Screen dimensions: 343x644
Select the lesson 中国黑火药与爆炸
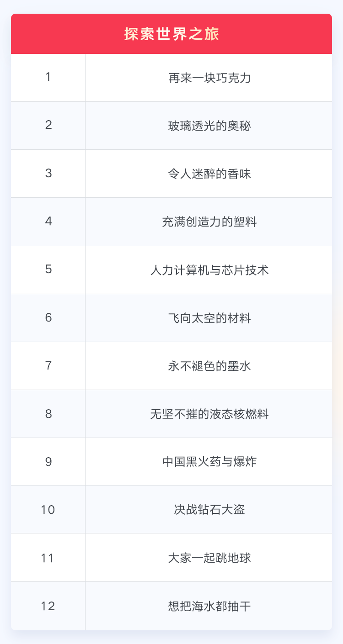[209, 462]
